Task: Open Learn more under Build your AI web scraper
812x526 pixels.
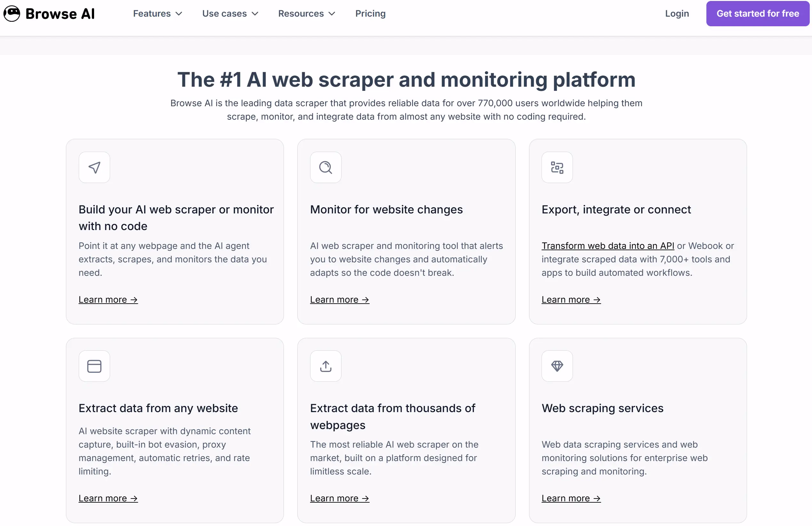Action: [x=108, y=299]
